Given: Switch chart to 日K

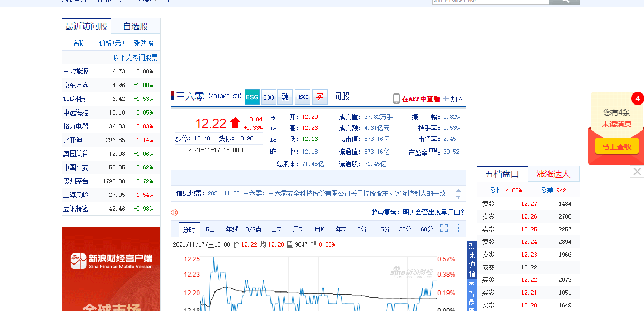Looking at the screenshot, I should point(276,229).
